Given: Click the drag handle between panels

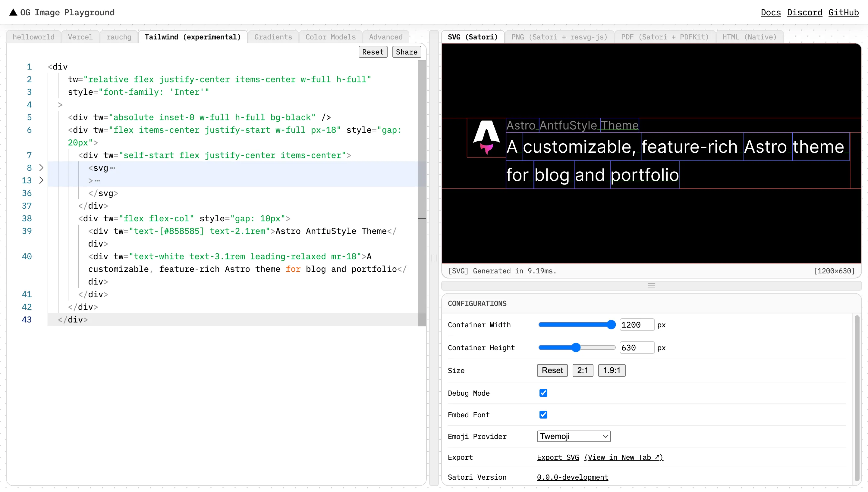Looking at the screenshot, I should (434, 257).
